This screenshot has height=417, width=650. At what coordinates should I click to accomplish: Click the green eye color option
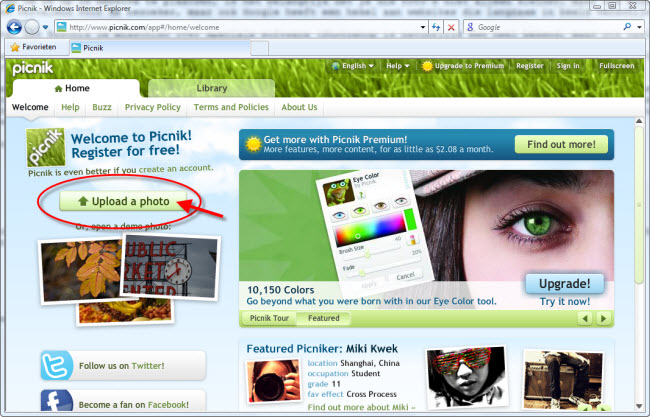pos(360,211)
